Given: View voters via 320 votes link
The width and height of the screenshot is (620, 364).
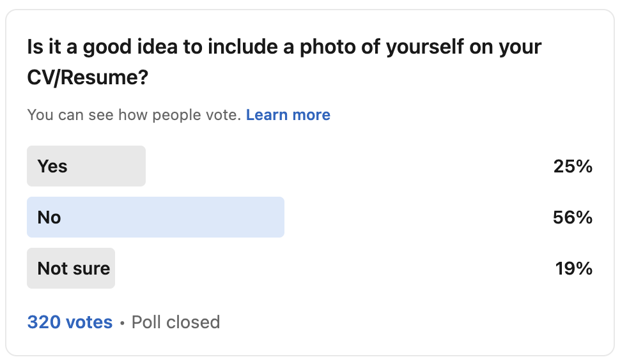Looking at the screenshot, I should (70, 322).
